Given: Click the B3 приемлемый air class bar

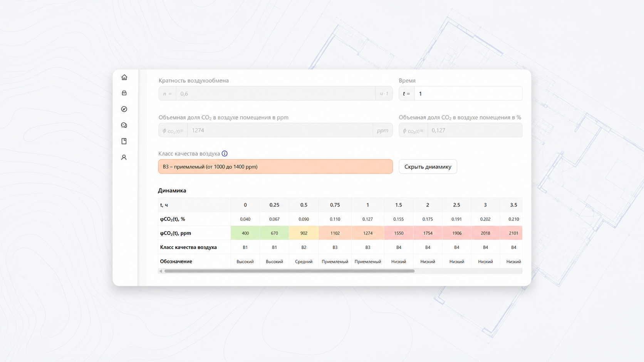Looking at the screenshot, I should point(275,167).
